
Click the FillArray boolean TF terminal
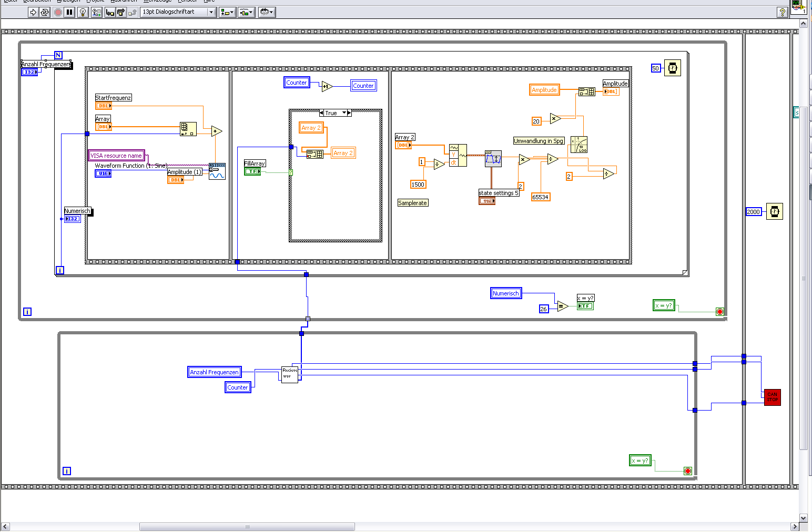click(x=252, y=171)
